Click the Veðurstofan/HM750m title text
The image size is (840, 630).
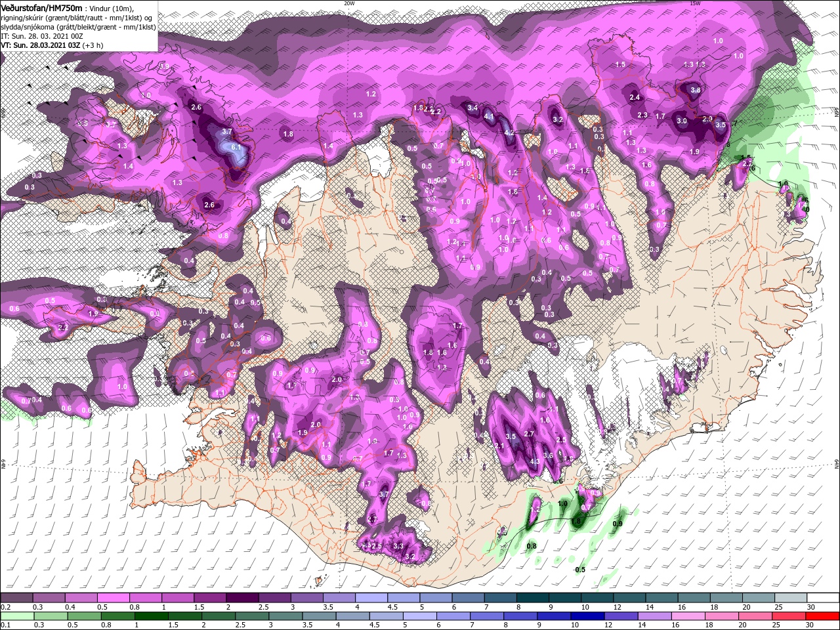41,8
